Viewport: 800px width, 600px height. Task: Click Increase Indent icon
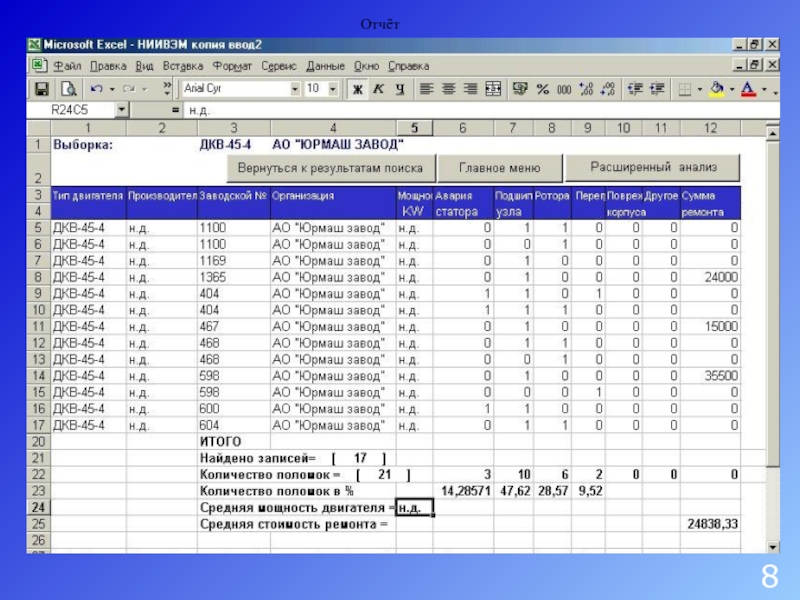[656, 89]
